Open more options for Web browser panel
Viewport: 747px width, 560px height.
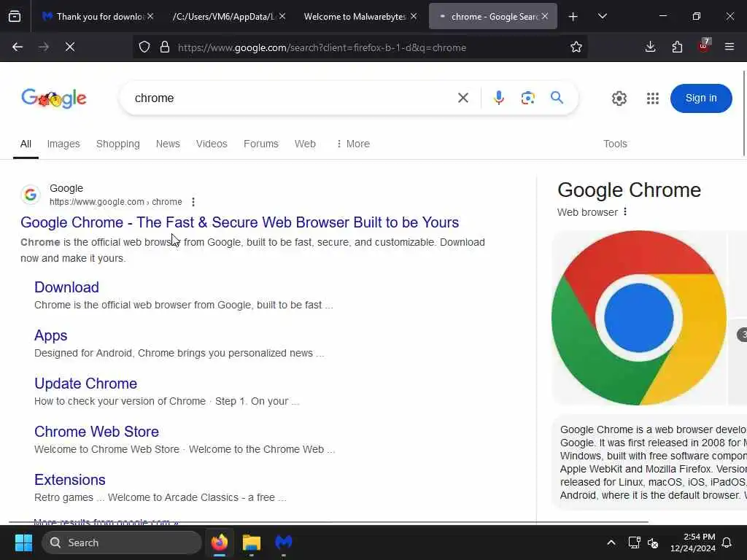[x=625, y=212]
